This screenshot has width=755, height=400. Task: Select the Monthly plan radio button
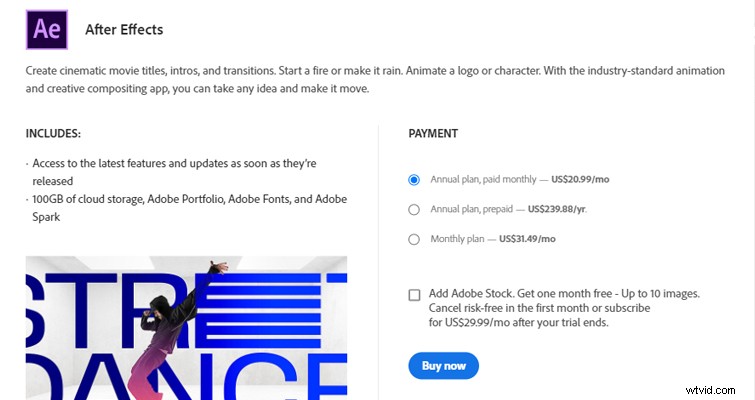414,239
